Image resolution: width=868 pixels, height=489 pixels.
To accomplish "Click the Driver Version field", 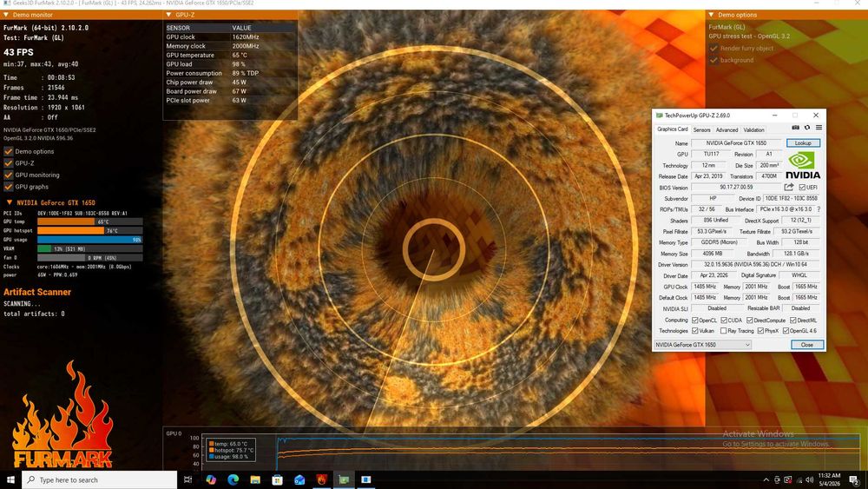I will 756,264.
